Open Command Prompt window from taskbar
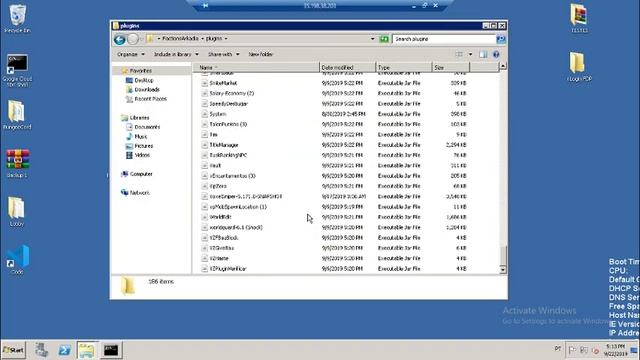 pos(111,350)
